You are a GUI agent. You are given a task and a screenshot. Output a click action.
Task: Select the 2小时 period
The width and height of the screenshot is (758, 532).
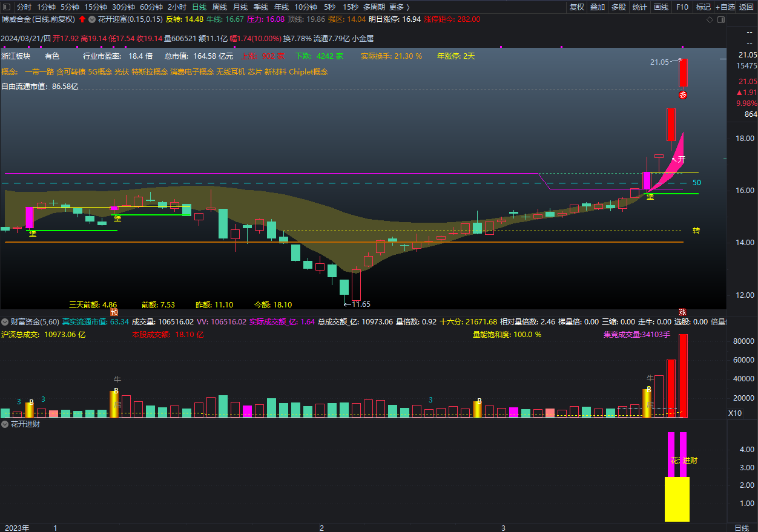(x=177, y=7)
